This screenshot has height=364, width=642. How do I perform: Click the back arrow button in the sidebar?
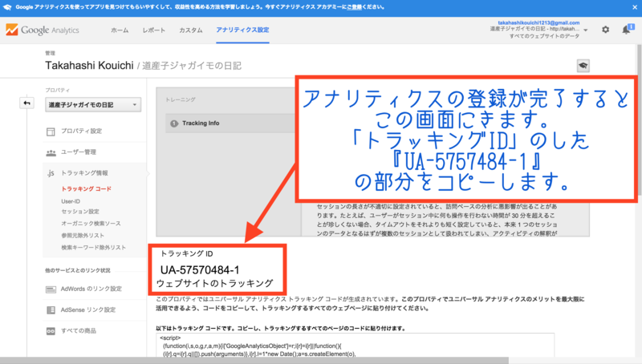(27, 103)
